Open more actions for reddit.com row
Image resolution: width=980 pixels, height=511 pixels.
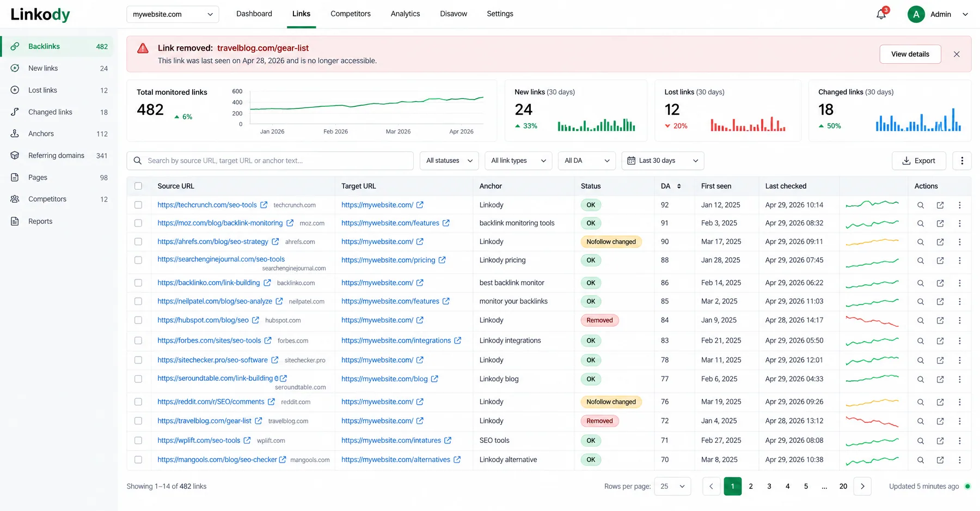pyautogui.click(x=960, y=402)
